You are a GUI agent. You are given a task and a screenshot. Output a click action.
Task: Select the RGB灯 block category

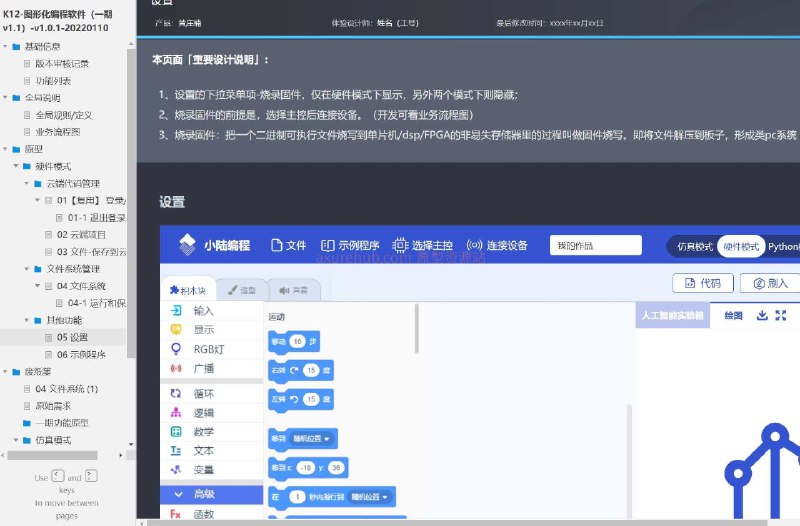pos(211,349)
